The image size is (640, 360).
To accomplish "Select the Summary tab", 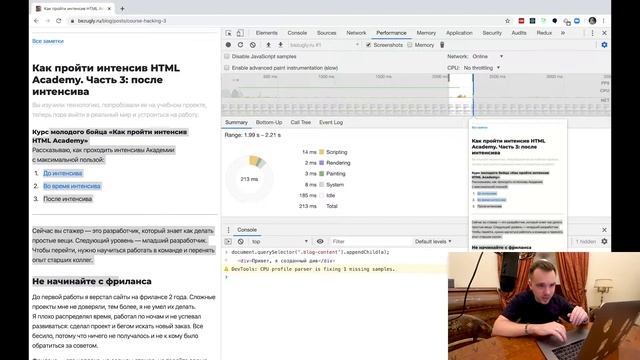I will click(236, 122).
